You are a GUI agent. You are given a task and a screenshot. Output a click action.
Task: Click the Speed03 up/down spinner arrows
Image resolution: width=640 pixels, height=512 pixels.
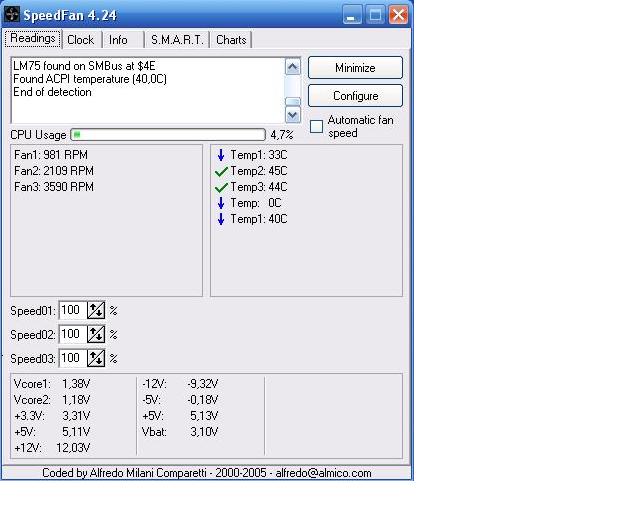click(96, 358)
